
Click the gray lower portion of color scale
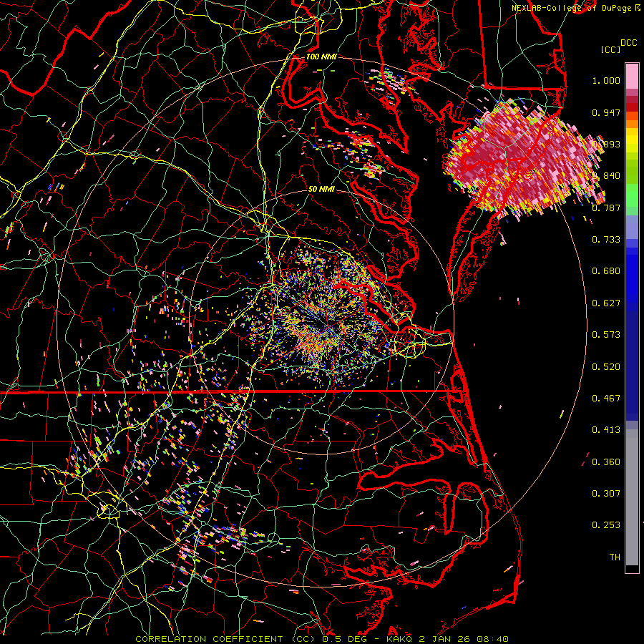tap(632, 497)
